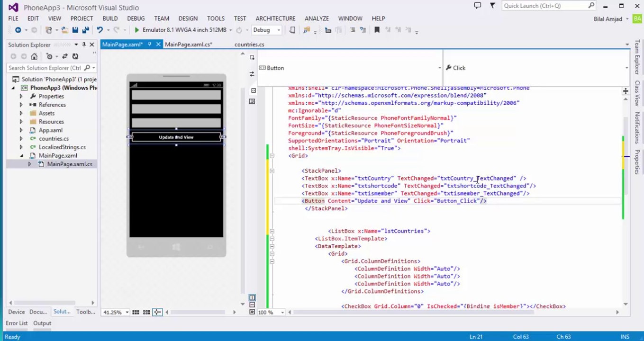
Task: Switch to countries.cs tab
Action: coord(249,45)
